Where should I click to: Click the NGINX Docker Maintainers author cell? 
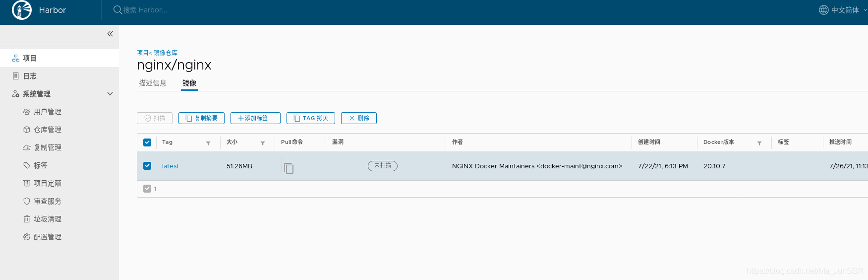(x=537, y=166)
